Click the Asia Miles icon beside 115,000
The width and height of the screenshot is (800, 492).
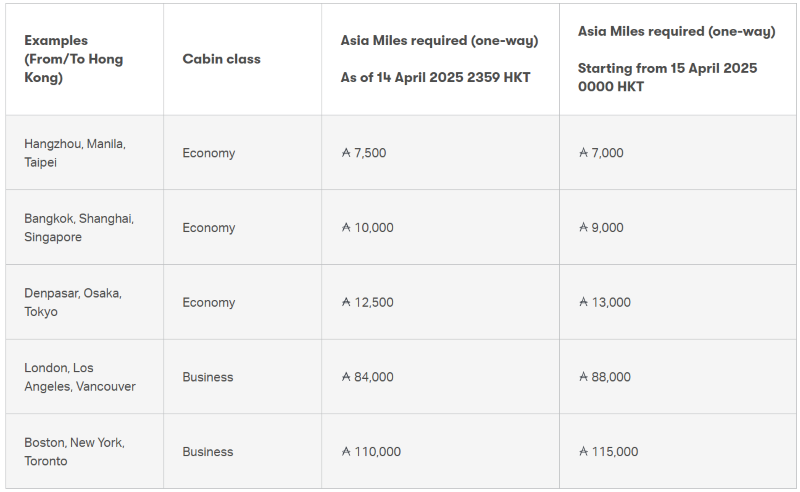(584, 452)
